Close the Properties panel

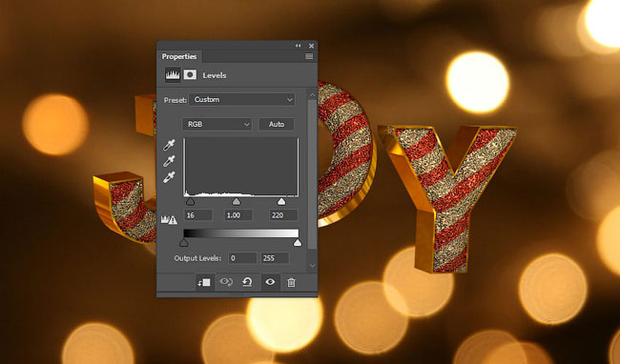[311, 46]
